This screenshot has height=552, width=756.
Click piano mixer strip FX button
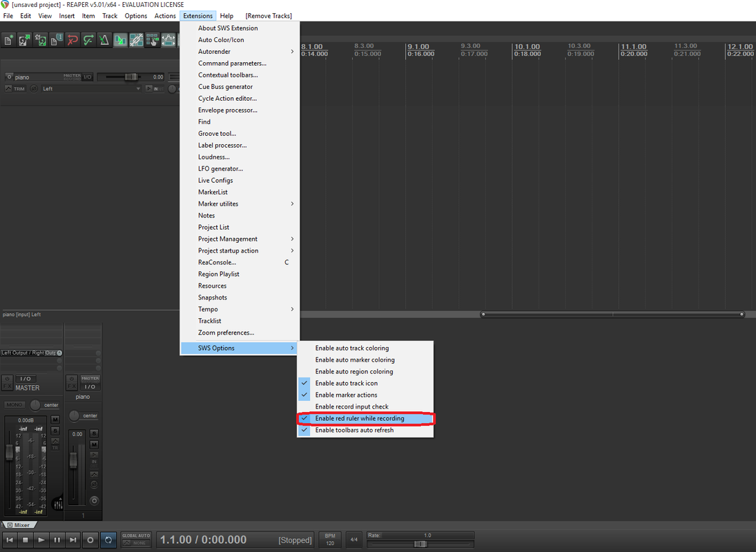point(72,386)
